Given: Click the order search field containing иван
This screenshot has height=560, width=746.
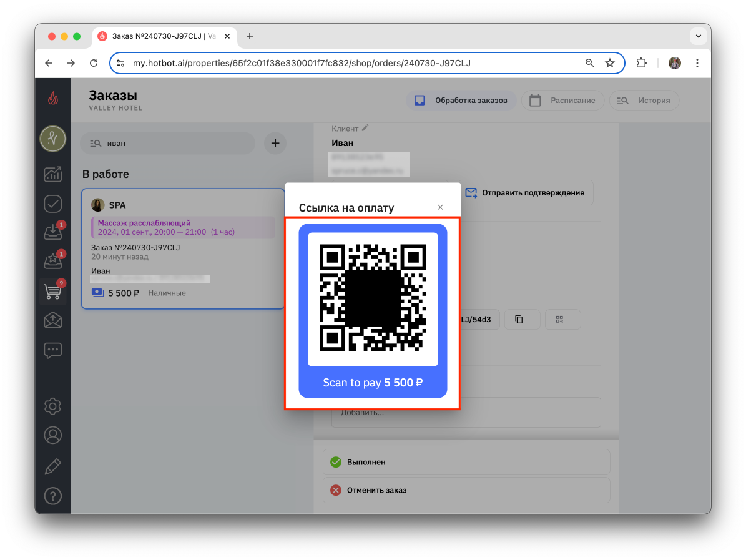Looking at the screenshot, I should 168,143.
